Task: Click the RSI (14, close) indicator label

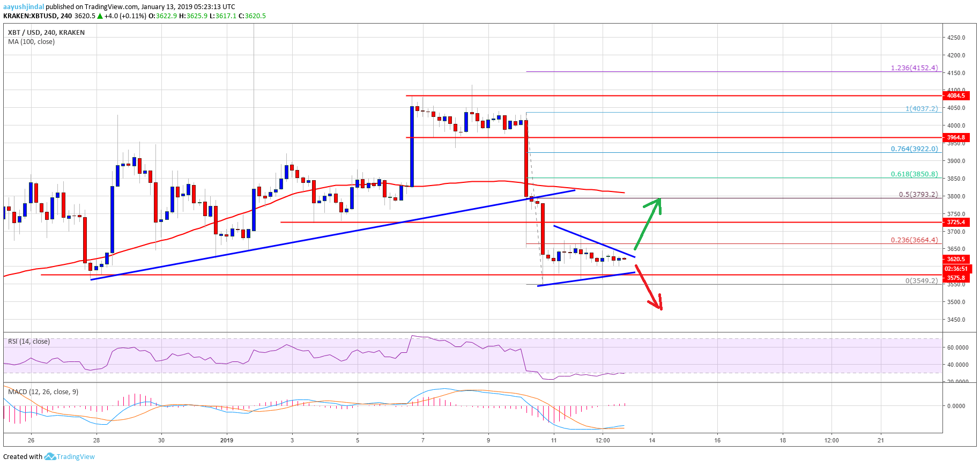Action: (x=29, y=342)
